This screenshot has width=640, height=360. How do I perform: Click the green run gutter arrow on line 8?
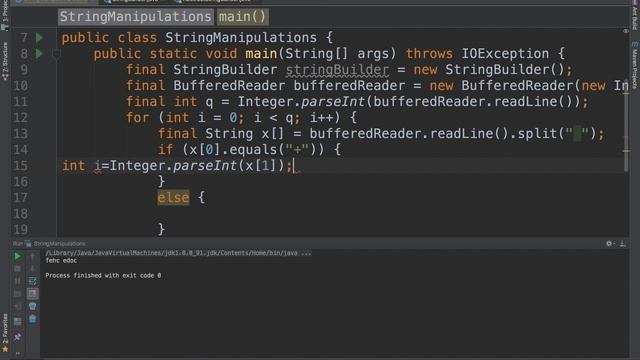(39, 53)
